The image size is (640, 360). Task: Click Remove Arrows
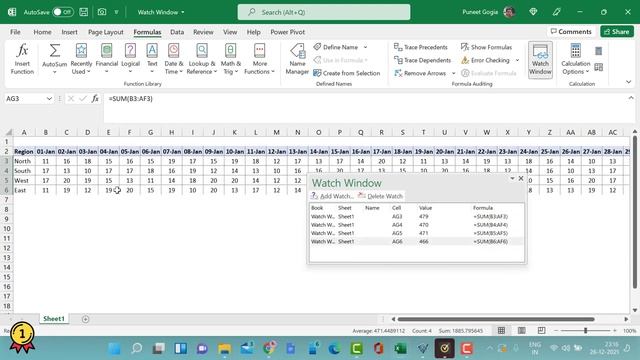(420, 73)
